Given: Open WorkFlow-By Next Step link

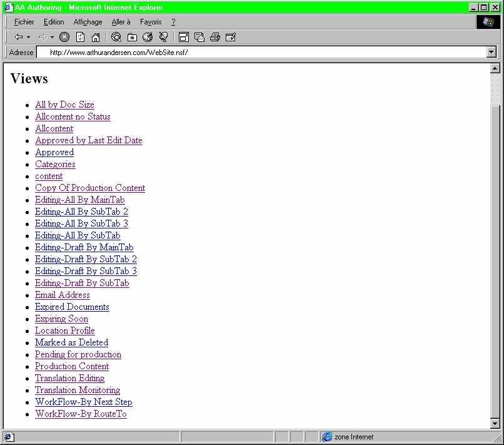Looking at the screenshot, I should pyautogui.click(x=84, y=402).
